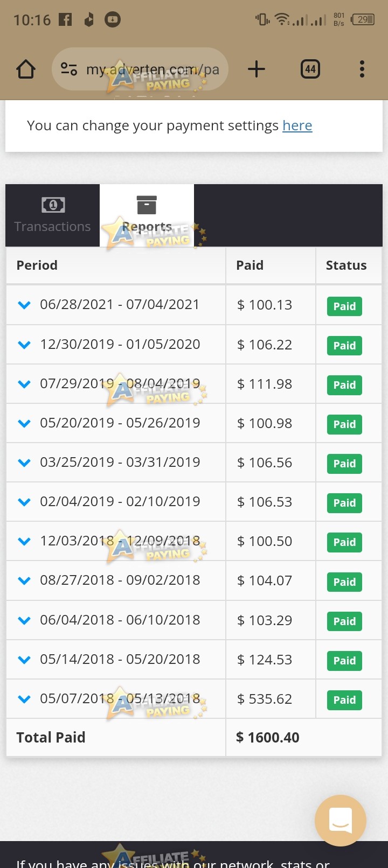Click the Paid badge for $ 100.13
The height and width of the screenshot is (868, 388).
(344, 306)
